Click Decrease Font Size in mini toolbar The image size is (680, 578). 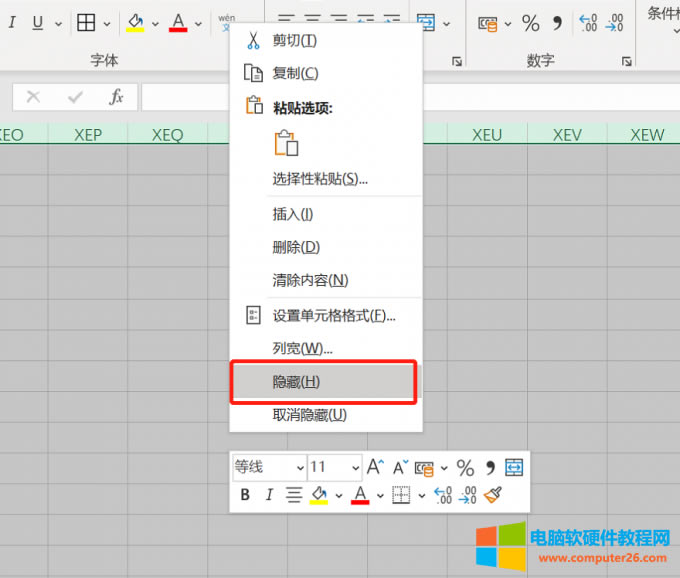(x=400, y=467)
